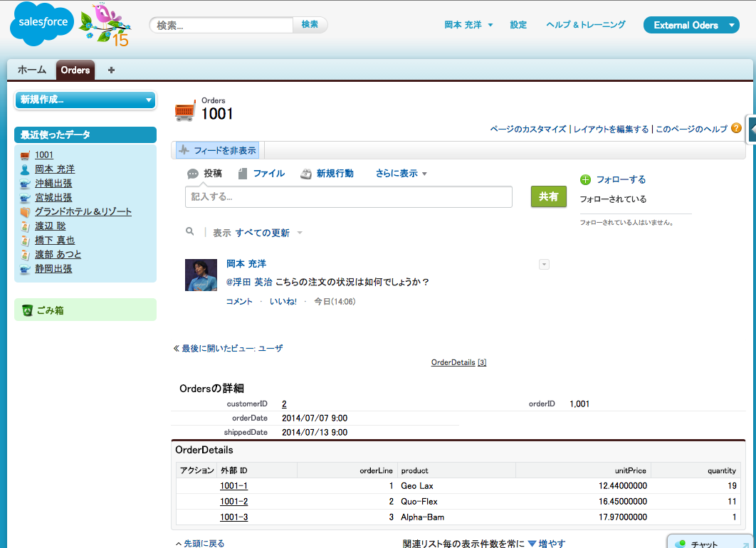Click コメント link under the post
The width and height of the screenshot is (756, 548).
(x=239, y=302)
